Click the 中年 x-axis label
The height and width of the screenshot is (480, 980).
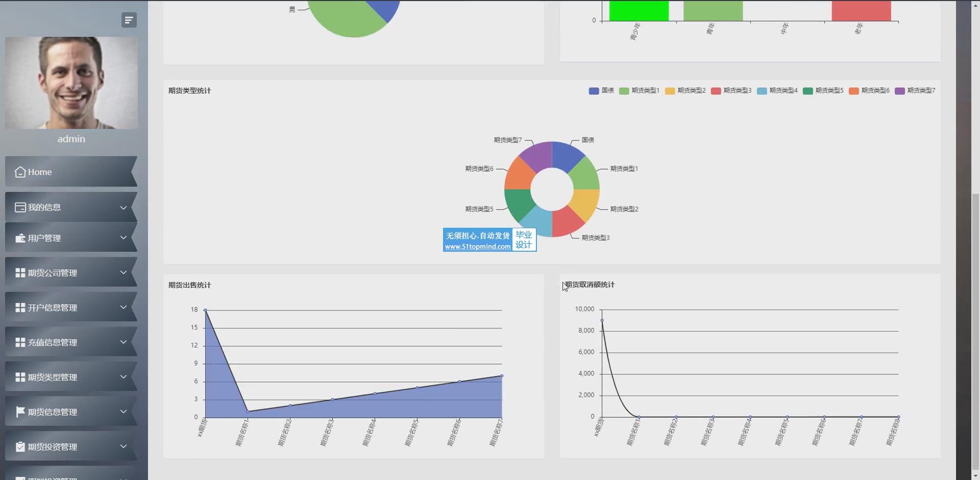coord(785,29)
